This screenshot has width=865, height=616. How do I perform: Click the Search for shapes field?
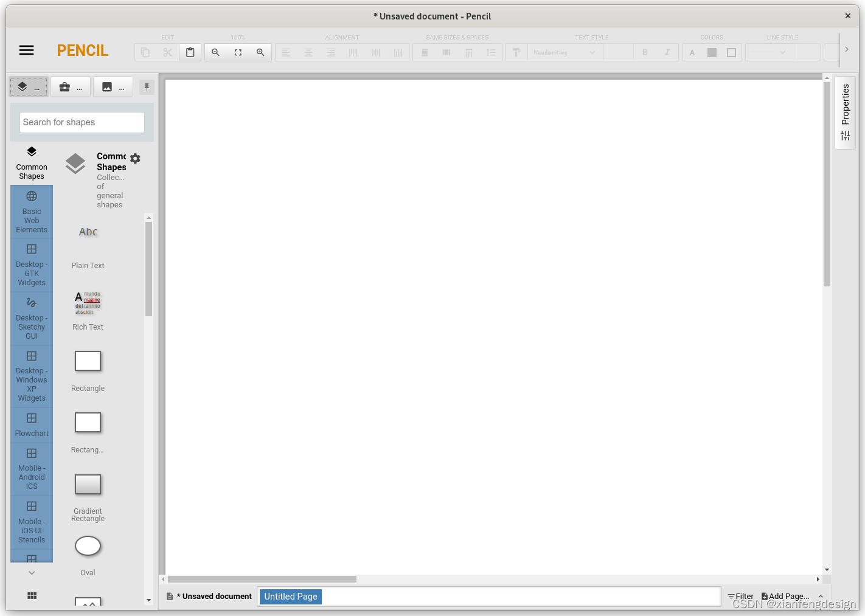[x=82, y=122]
